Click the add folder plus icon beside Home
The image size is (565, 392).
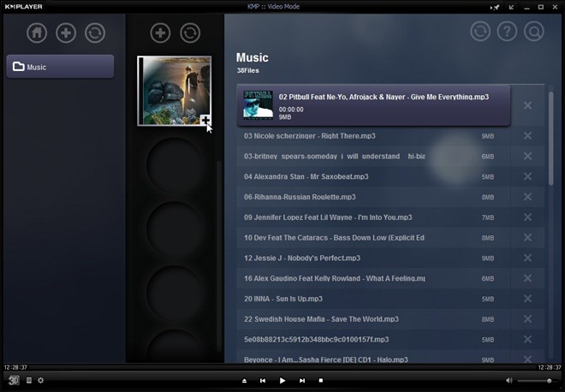coord(66,33)
